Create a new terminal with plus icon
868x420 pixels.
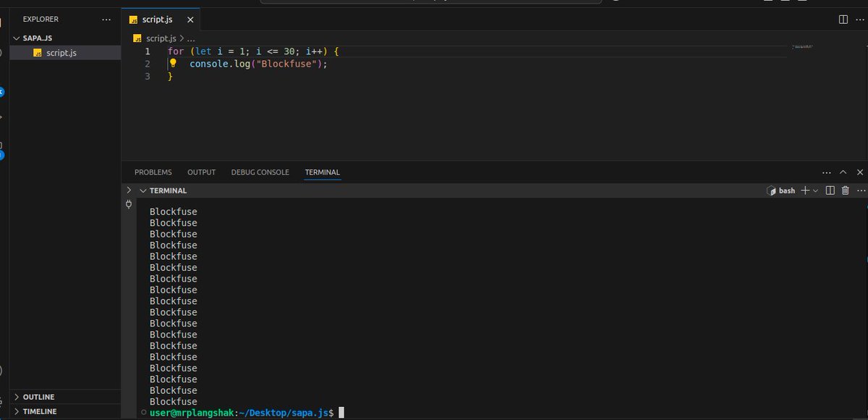[805, 190]
